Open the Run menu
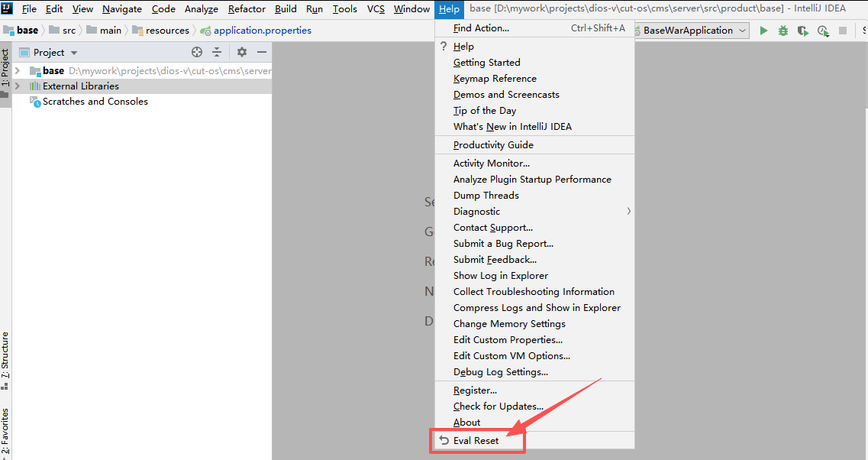The width and height of the screenshot is (868, 460). (315, 9)
